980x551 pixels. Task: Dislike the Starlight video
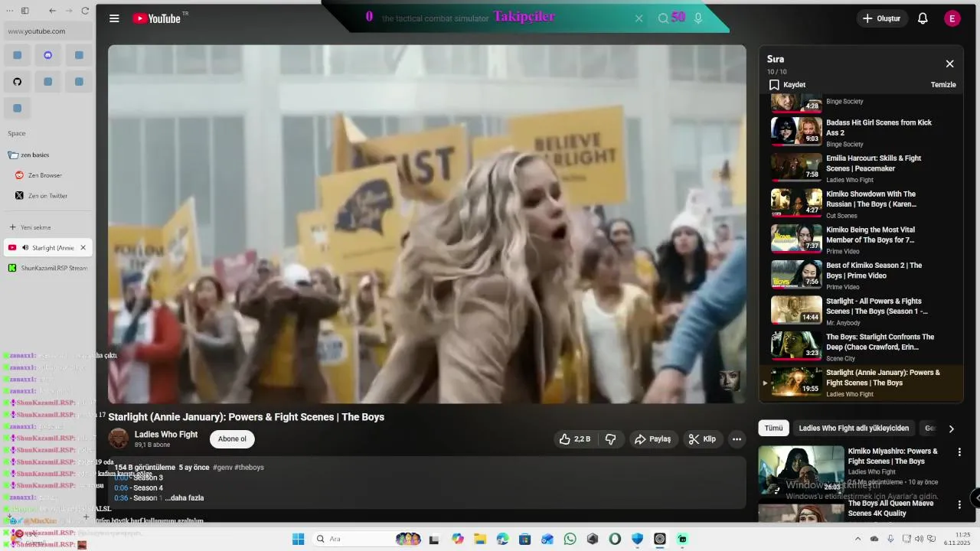[611, 439]
